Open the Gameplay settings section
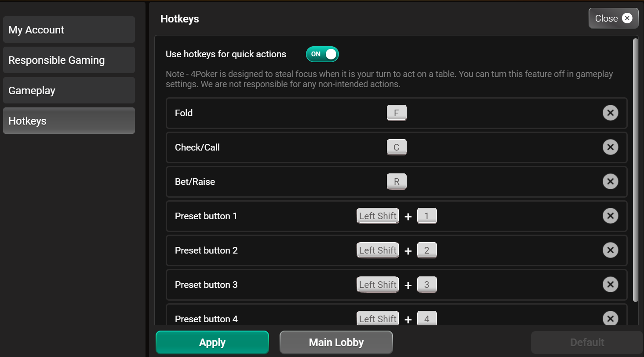The image size is (644, 357). pyautogui.click(x=69, y=90)
